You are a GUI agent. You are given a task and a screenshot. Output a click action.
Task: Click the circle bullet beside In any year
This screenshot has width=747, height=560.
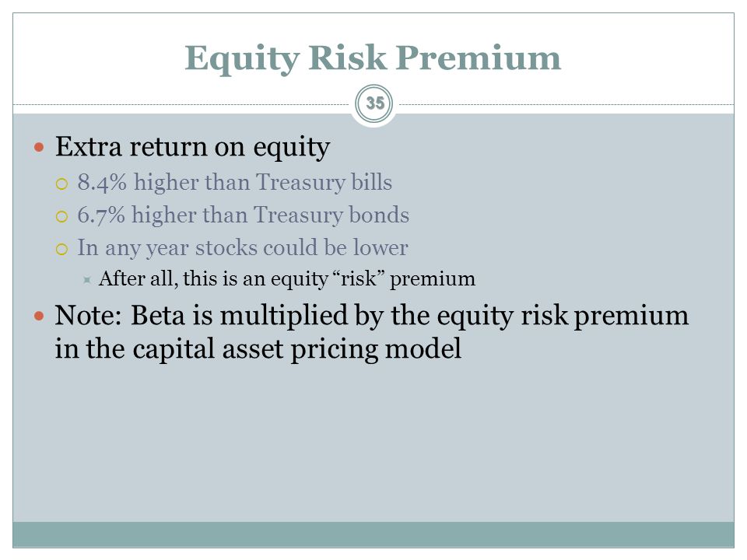pyautogui.click(x=62, y=249)
